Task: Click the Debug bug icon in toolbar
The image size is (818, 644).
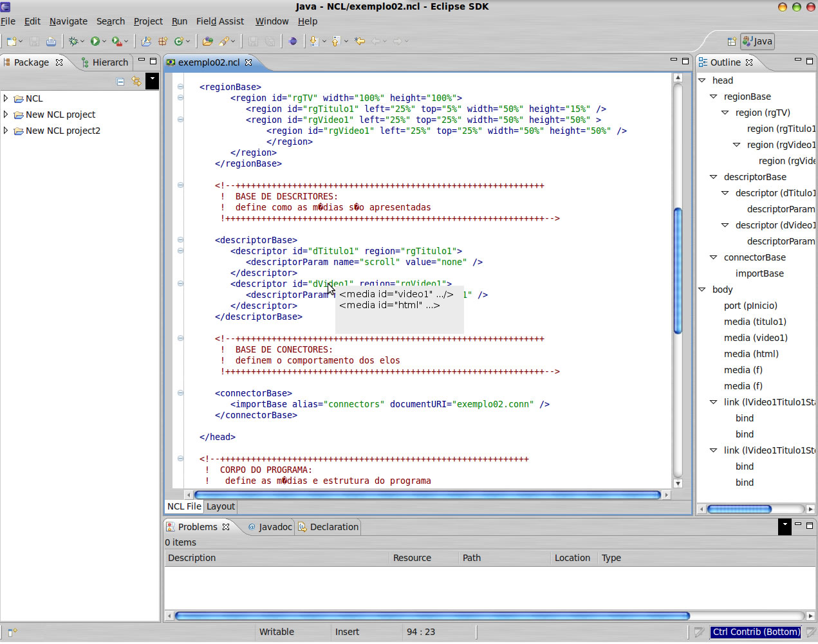Action: click(73, 41)
